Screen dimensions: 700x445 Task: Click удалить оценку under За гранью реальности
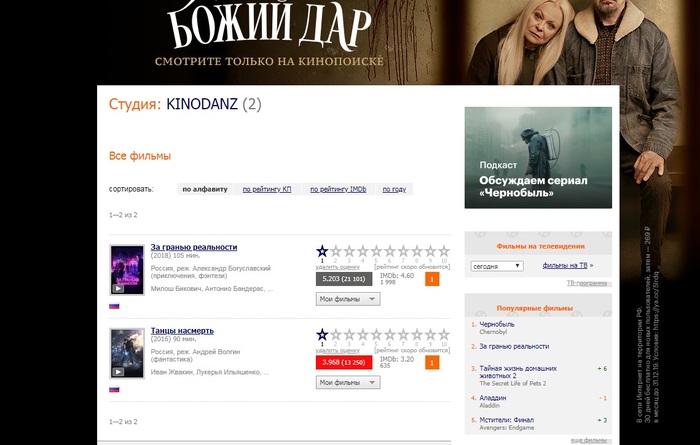(338, 267)
